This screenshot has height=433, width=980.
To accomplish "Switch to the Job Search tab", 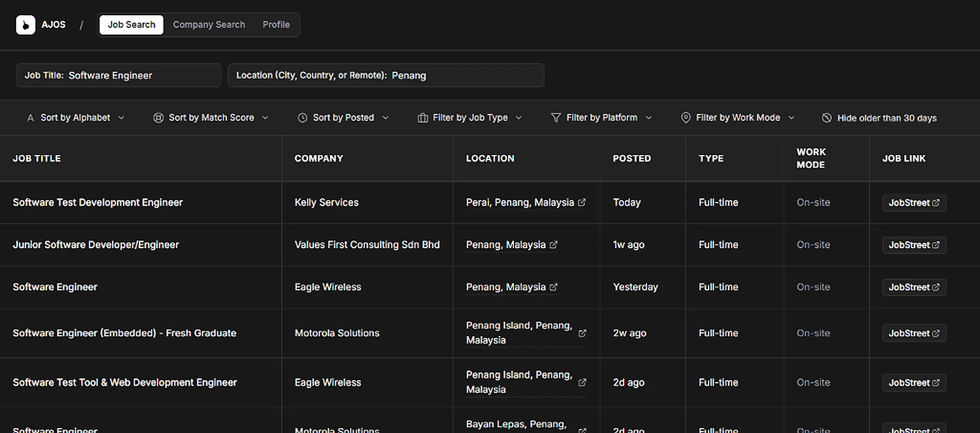I will point(132,25).
